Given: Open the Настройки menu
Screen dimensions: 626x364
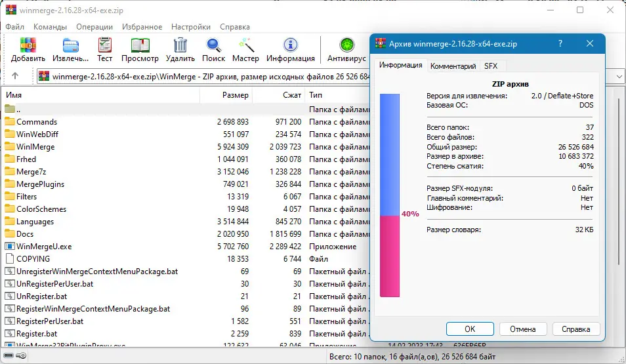Looking at the screenshot, I should [191, 27].
